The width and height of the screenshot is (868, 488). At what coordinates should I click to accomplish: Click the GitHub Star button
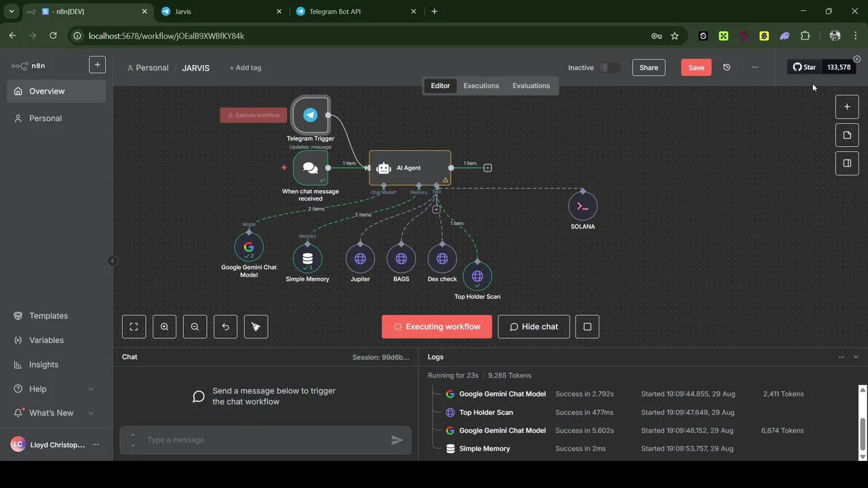[x=804, y=67]
